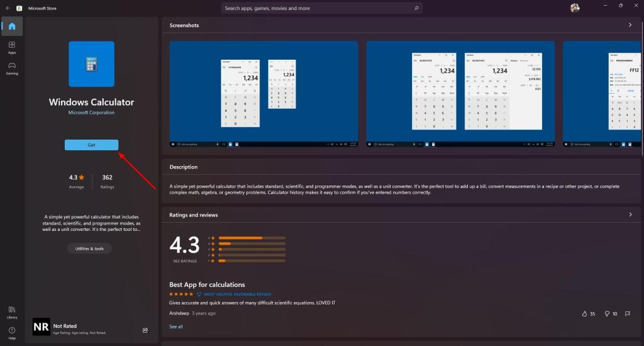
Task: Click Best App for calculations review title
Action: pyautogui.click(x=207, y=285)
